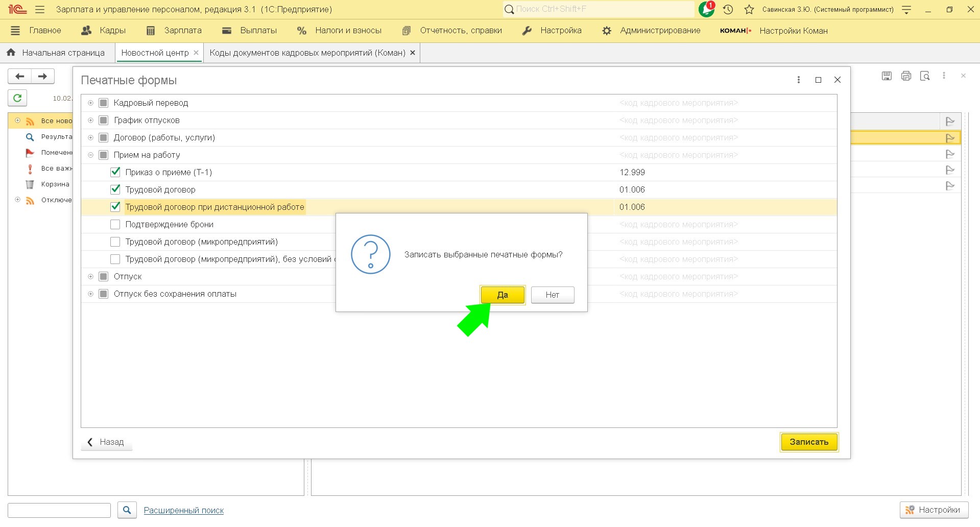Click the favorites star icon
The width and height of the screenshot is (980, 527).
[749, 9]
